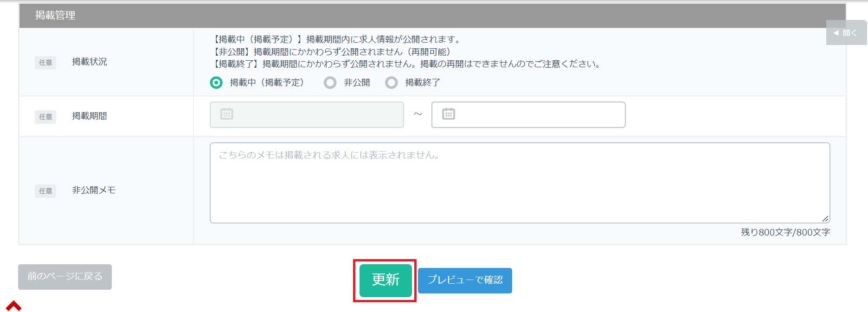Go back with 前のページに戻る button
868x312 pixels.
pyautogui.click(x=65, y=277)
